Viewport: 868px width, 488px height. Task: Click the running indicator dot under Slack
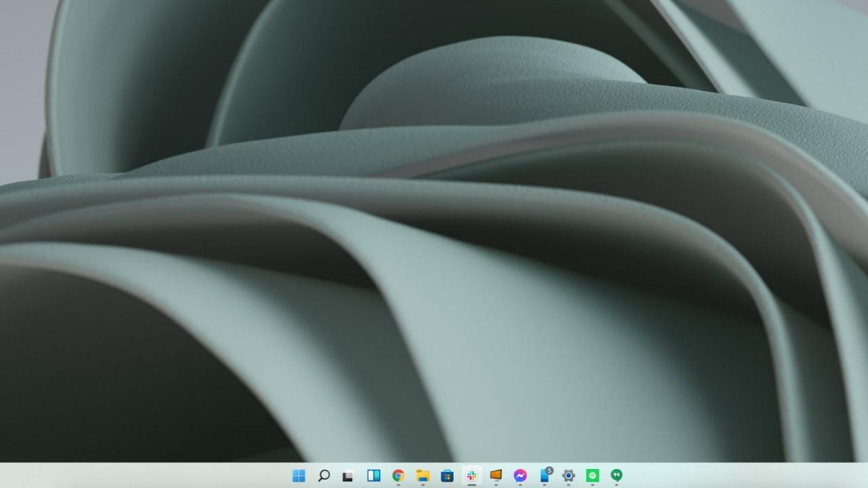click(x=471, y=485)
